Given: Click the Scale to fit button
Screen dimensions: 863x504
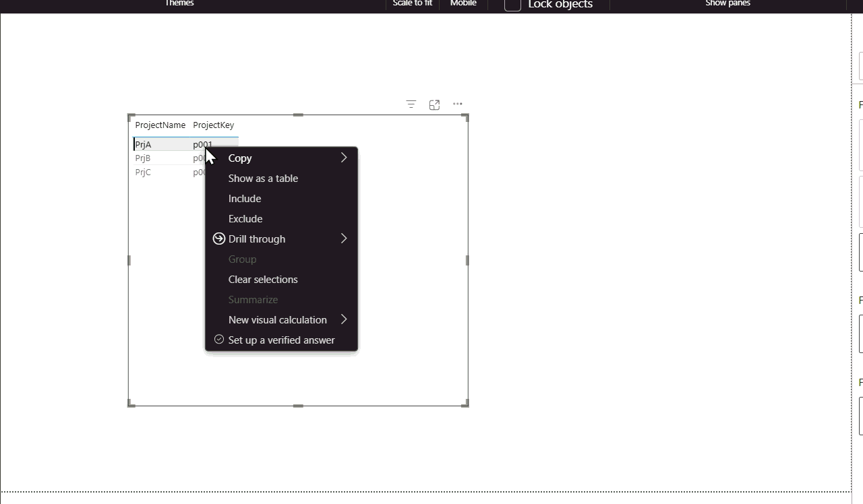Looking at the screenshot, I should tap(413, 3).
